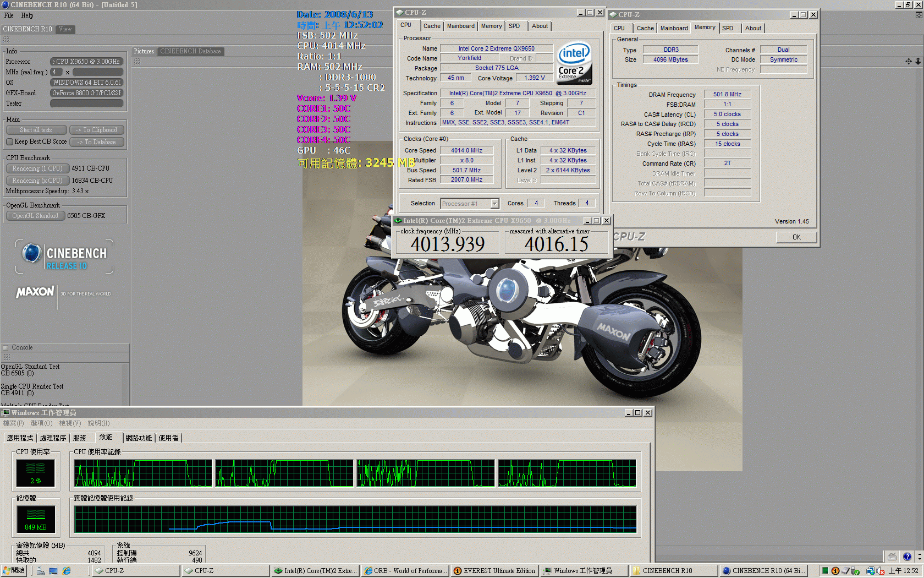Click the CPU-Z Memory window title icon
924x578 pixels.
pyautogui.click(x=613, y=14)
